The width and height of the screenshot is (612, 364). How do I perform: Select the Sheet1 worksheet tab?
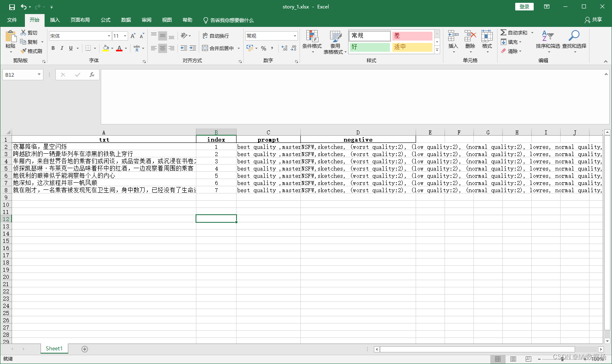click(54, 348)
